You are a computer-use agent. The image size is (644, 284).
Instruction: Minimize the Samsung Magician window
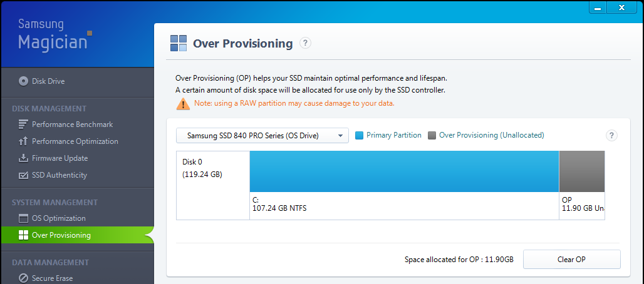click(598, 8)
